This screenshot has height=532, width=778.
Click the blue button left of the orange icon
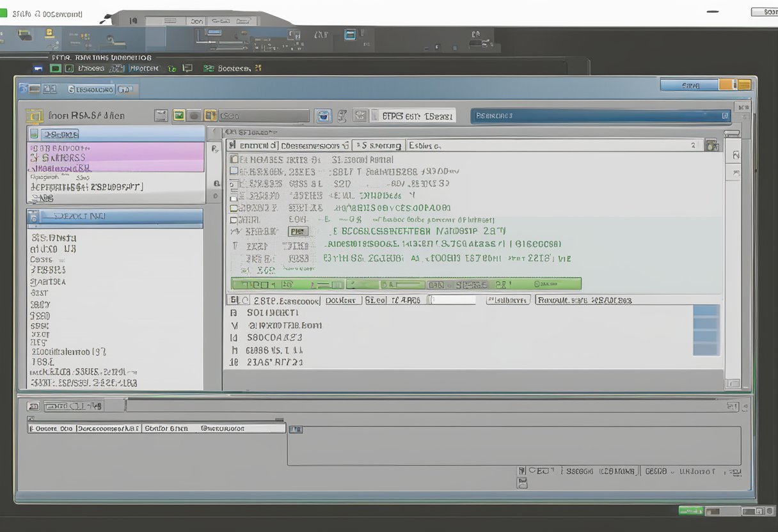click(x=689, y=85)
